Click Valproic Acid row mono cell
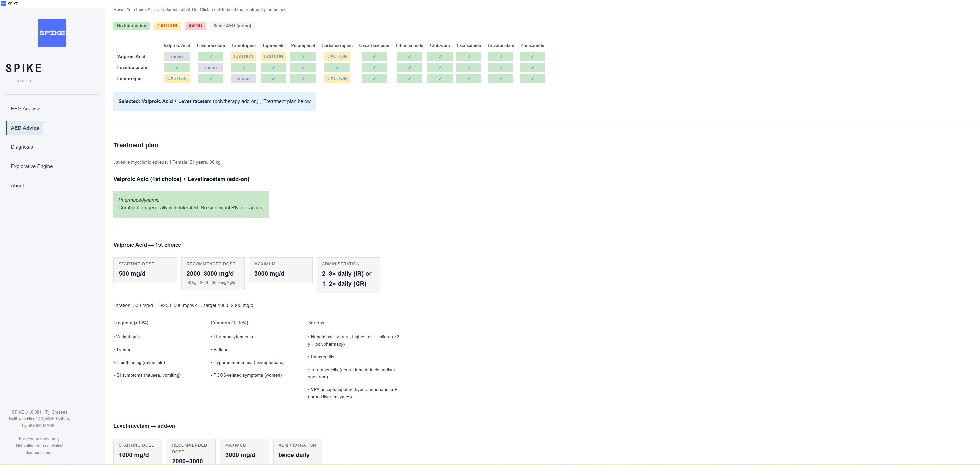 [177, 57]
